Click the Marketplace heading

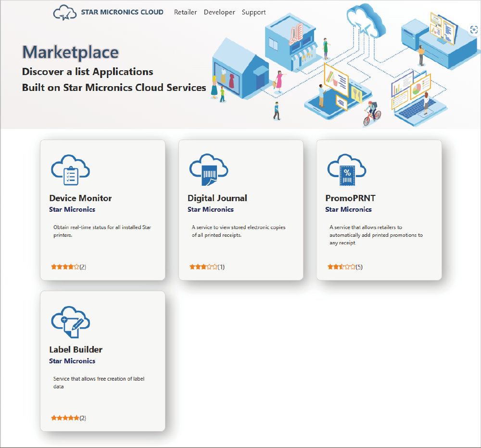click(71, 52)
